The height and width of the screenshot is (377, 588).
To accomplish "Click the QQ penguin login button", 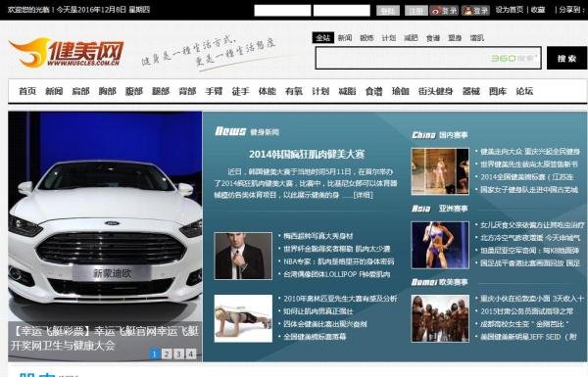I will pyautogui.click(x=475, y=11).
